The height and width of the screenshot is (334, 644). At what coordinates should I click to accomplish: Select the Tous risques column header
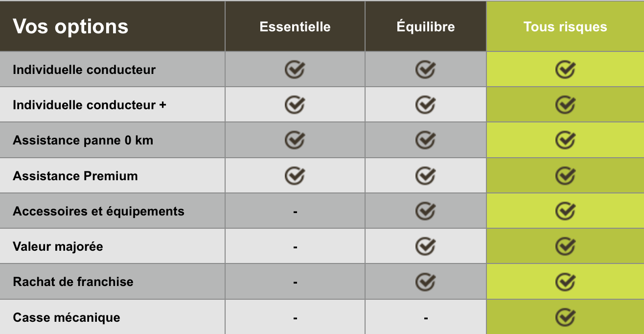(x=565, y=26)
